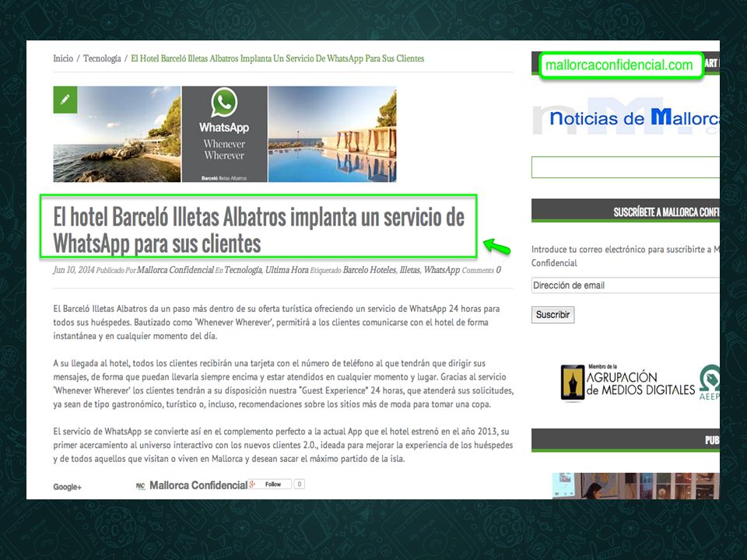Click the current-page breadcrumb article title
This screenshot has height=560, width=747.
point(277,58)
